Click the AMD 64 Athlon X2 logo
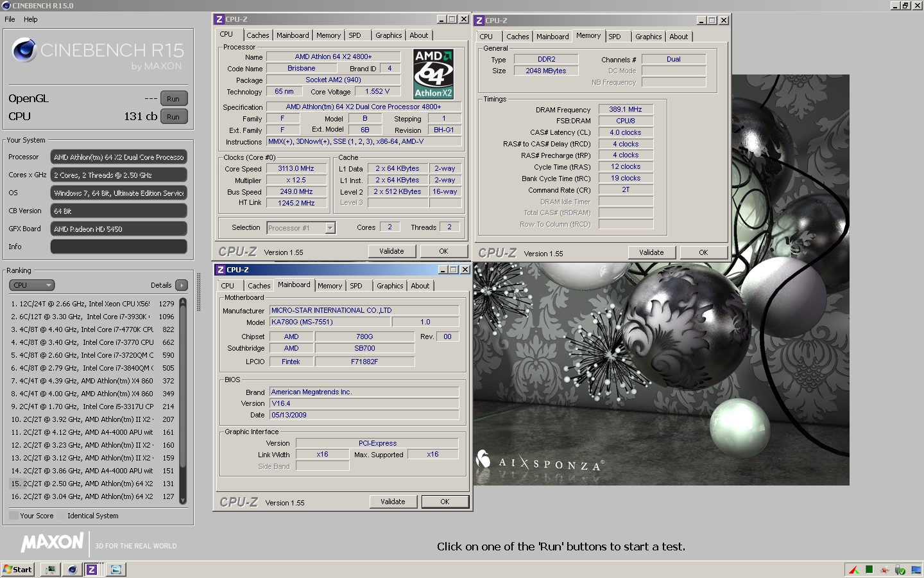 433,73
